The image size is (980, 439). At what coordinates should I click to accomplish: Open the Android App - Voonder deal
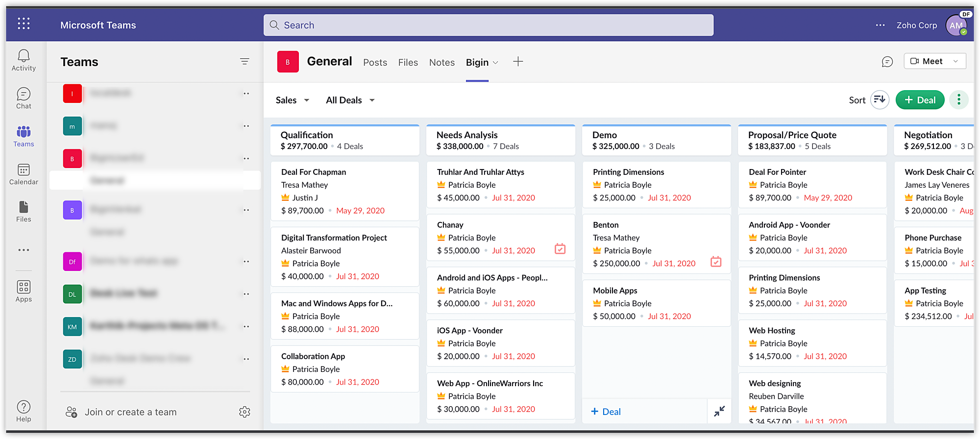click(x=812, y=238)
